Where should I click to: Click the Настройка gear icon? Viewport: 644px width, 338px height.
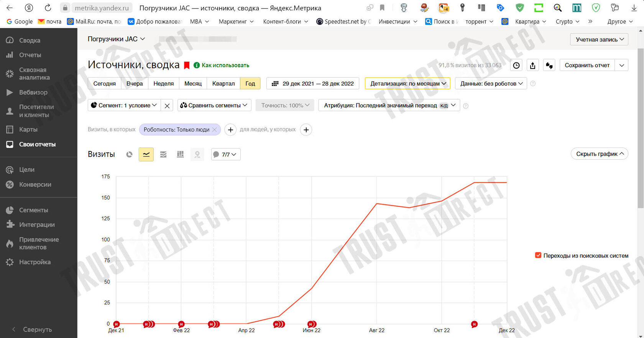coord(10,262)
